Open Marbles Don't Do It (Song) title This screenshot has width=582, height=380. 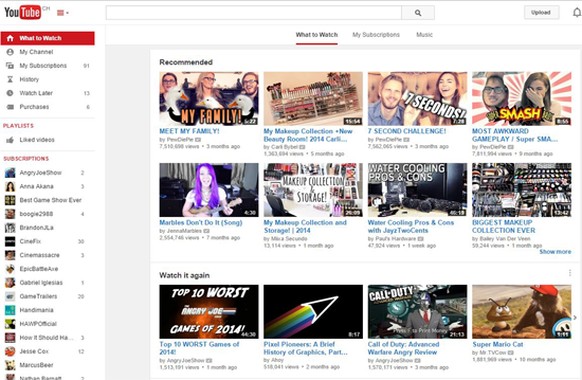(x=201, y=222)
